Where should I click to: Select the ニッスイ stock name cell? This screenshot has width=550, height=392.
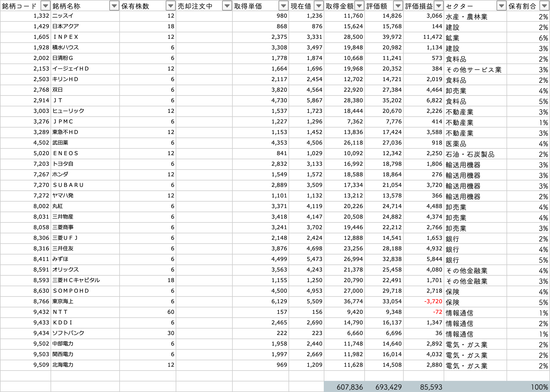click(85, 16)
